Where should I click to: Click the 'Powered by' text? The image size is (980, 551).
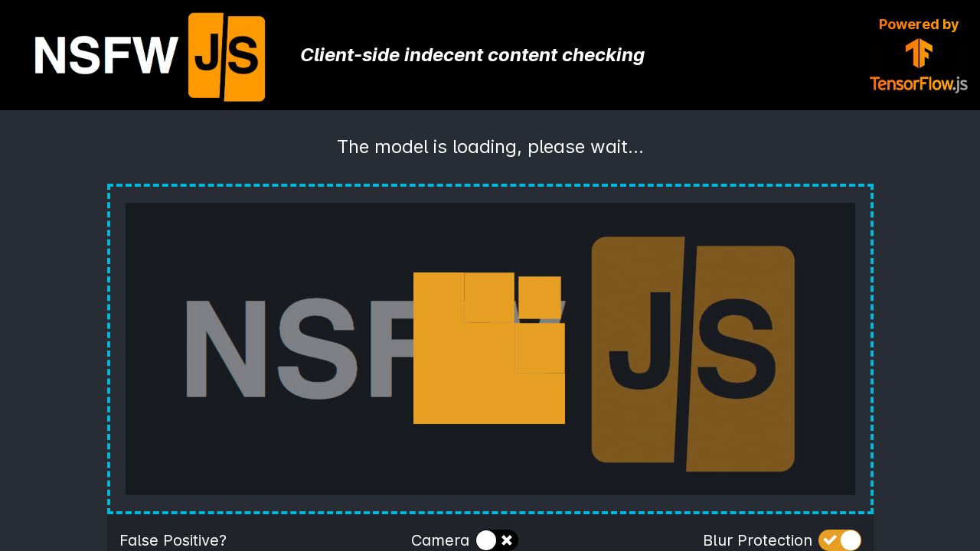tap(918, 24)
